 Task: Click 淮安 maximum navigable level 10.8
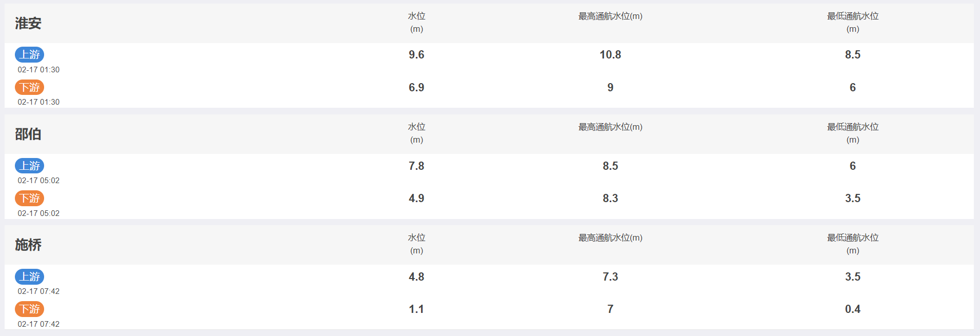tap(610, 54)
